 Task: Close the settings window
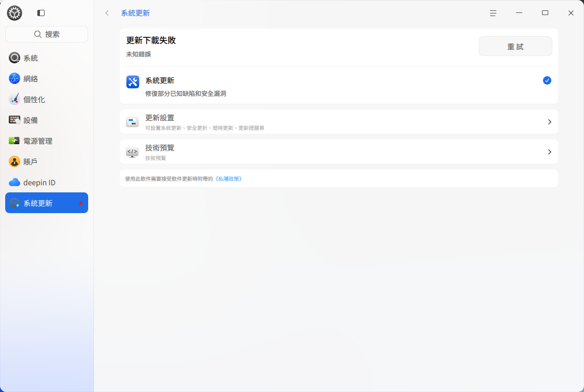571,13
